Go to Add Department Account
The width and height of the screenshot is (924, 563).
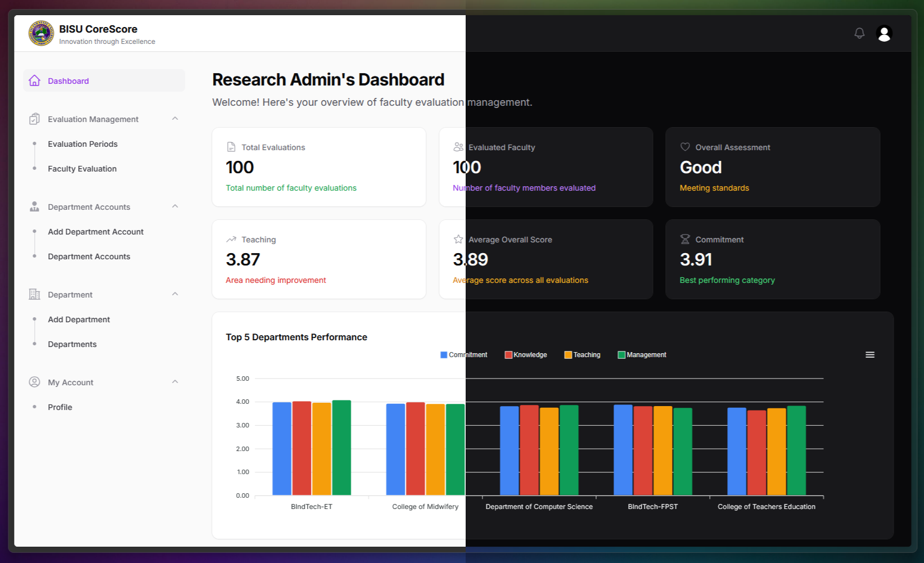(96, 231)
